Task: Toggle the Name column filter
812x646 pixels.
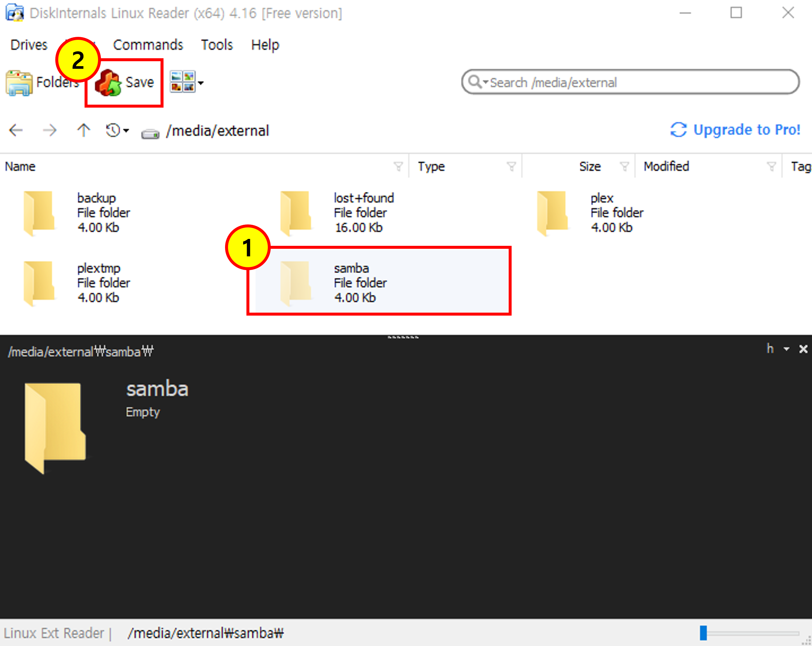Action: [398, 166]
